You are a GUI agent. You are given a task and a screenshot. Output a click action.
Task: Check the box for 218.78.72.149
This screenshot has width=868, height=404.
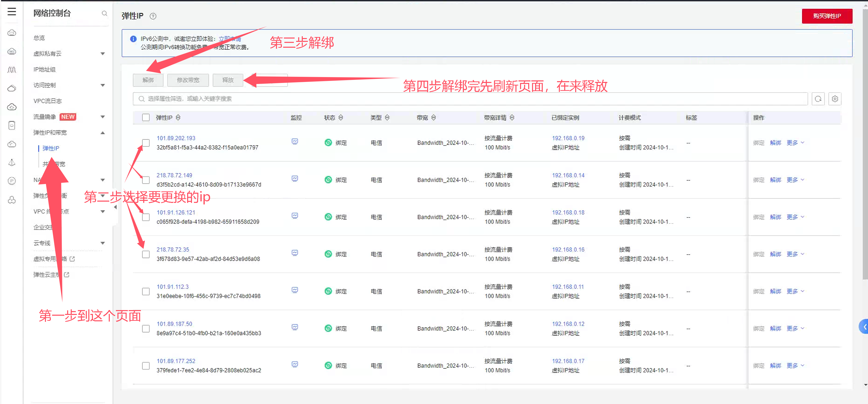[x=146, y=180]
